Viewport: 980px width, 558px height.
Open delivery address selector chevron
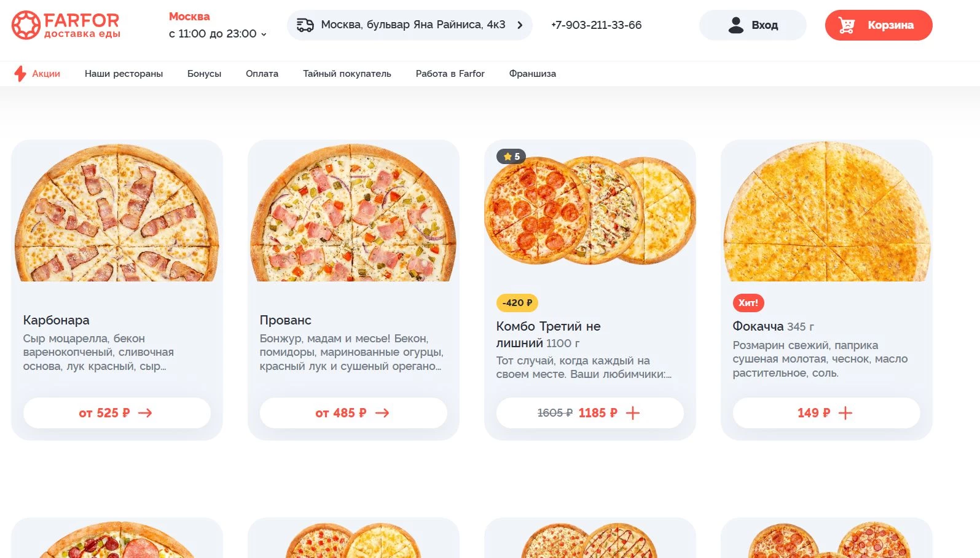click(520, 25)
